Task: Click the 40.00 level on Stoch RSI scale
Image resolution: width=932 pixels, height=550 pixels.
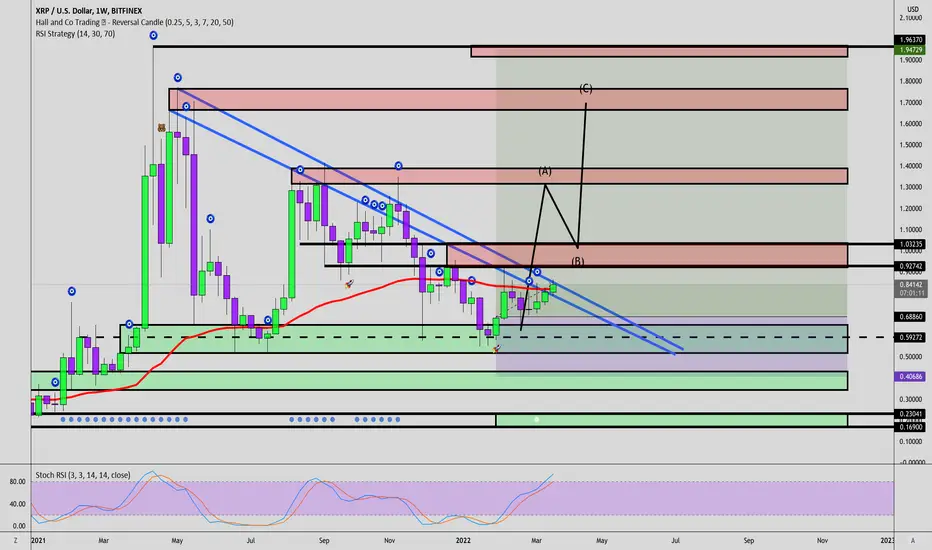Action: (x=17, y=504)
